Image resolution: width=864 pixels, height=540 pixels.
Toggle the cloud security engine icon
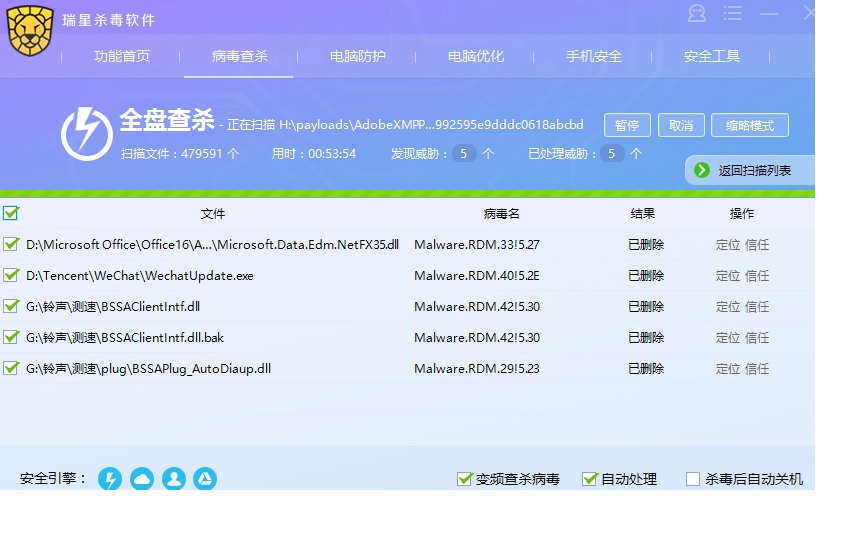click(142, 478)
